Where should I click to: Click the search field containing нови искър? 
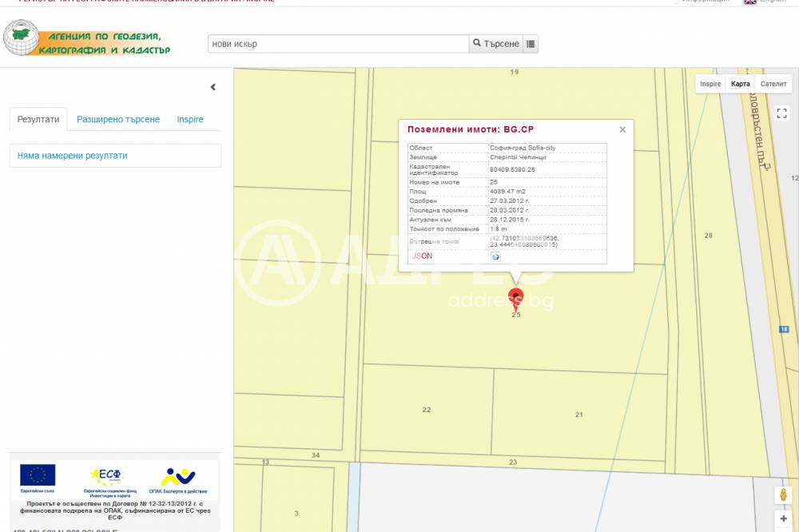(x=337, y=44)
